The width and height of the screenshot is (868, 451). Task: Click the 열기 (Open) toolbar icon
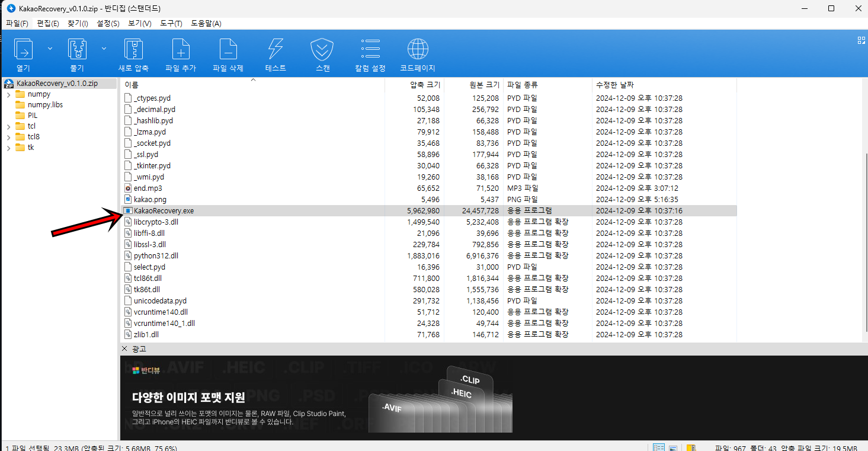23,49
